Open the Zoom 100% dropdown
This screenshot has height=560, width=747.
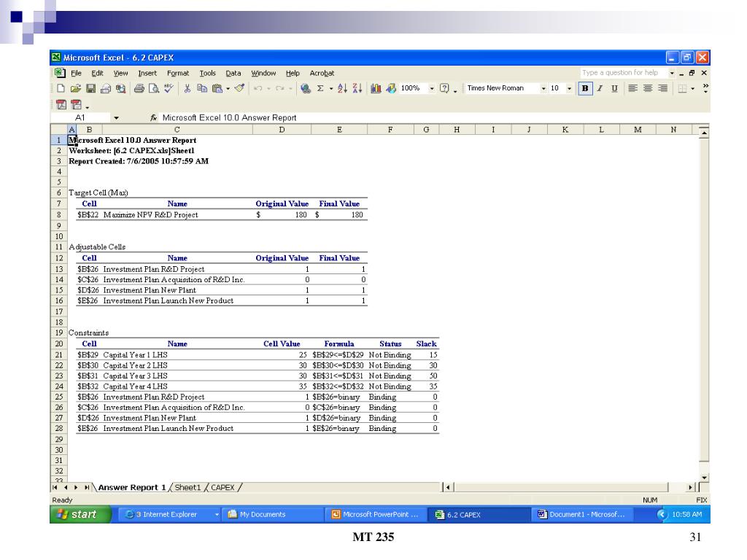point(432,88)
